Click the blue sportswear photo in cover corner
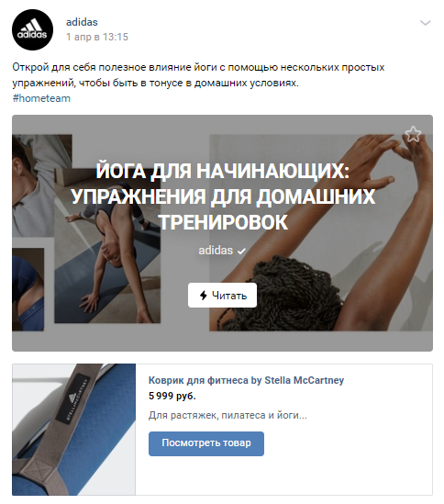Image resolution: width=444 pixels, height=504 pixels. point(28,289)
